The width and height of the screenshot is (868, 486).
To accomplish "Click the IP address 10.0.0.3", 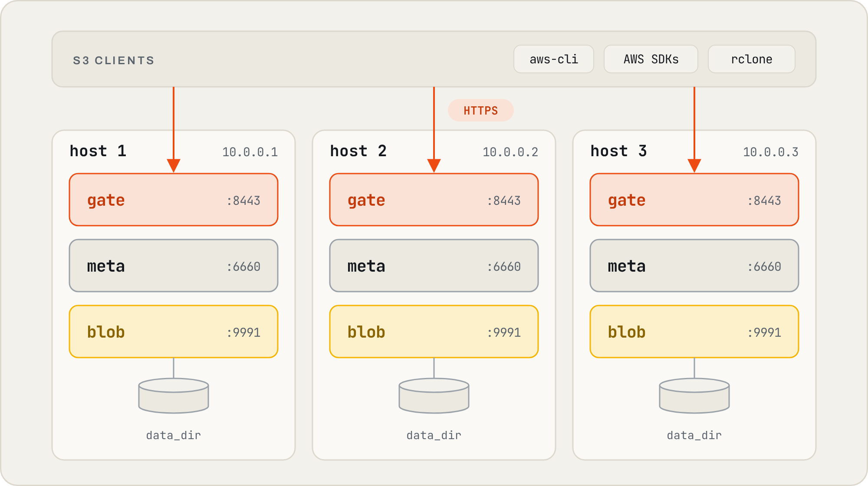I will (x=771, y=152).
